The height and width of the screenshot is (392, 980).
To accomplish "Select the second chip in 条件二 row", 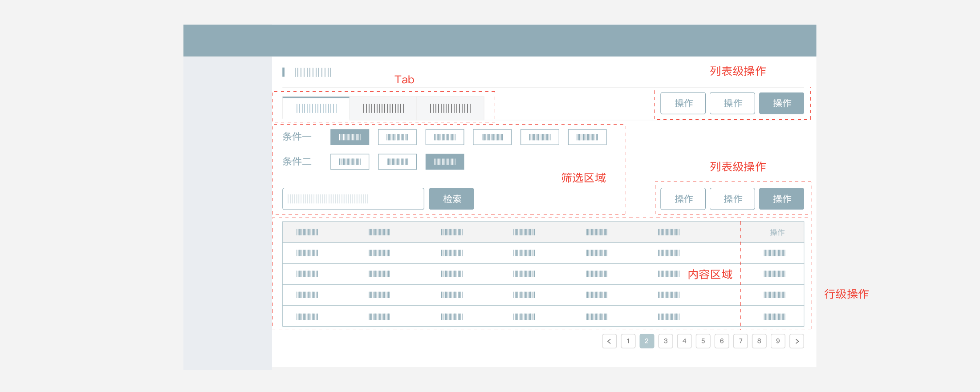I will click(x=397, y=162).
